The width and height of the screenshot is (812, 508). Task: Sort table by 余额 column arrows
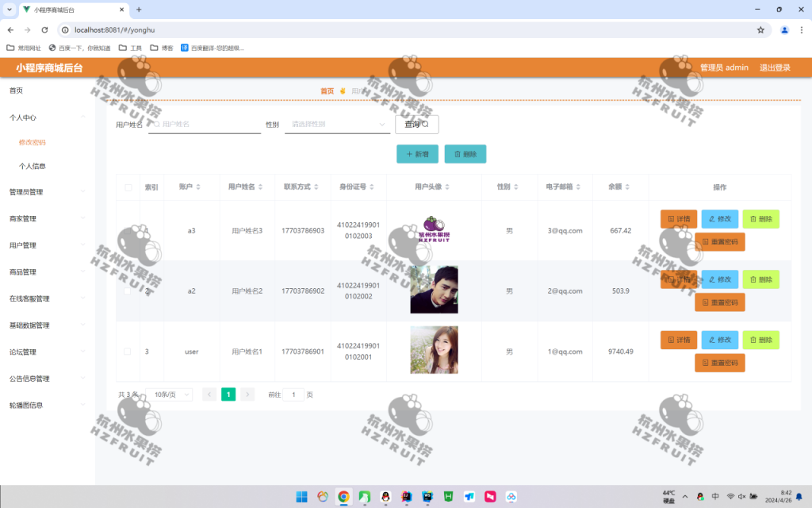(x=626, y=187)
